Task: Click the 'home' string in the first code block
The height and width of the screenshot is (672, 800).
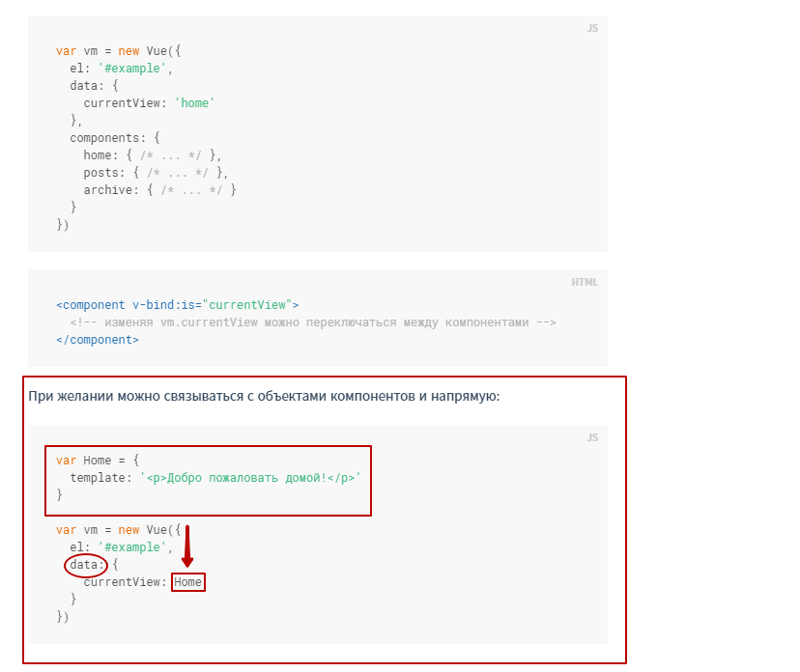Action: pos(194,103)
